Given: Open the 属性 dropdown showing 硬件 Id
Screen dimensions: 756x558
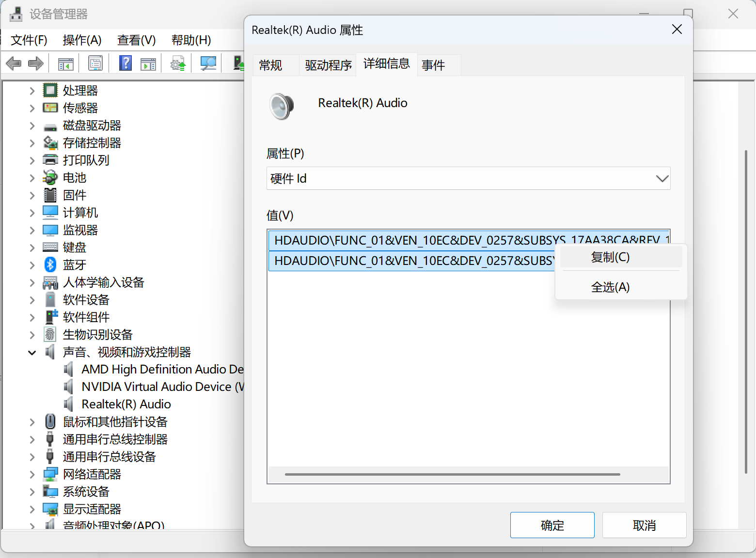Looking at the screenshot, I should [x=468, y=178].
